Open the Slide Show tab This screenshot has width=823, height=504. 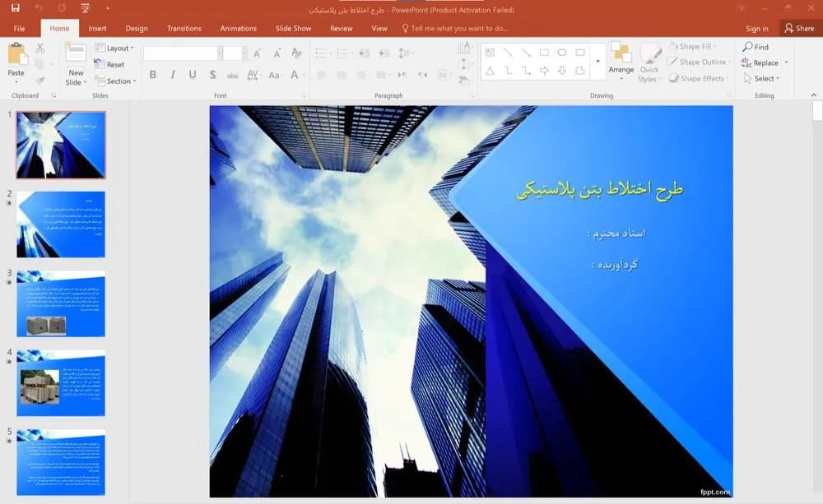pyautogui.click(x=294, y=28)
